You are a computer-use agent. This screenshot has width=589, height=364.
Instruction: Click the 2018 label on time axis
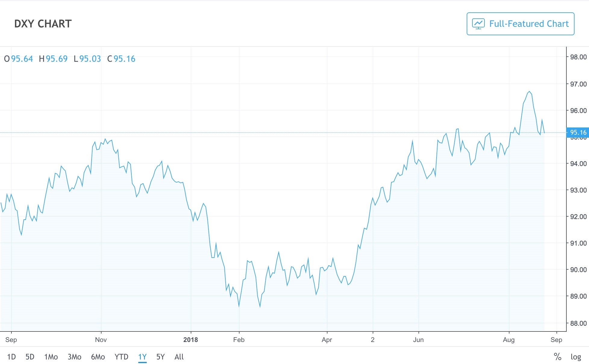coord(190,340)
